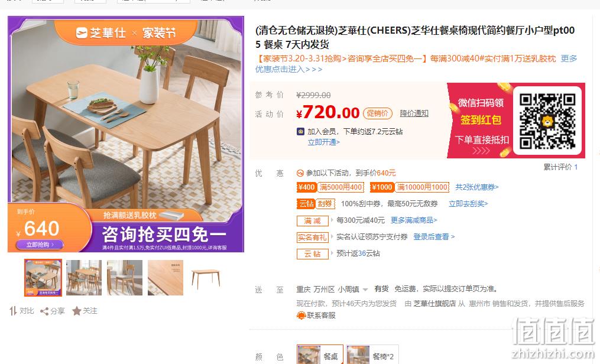Select the 餐桌 color option

point(320,355)
